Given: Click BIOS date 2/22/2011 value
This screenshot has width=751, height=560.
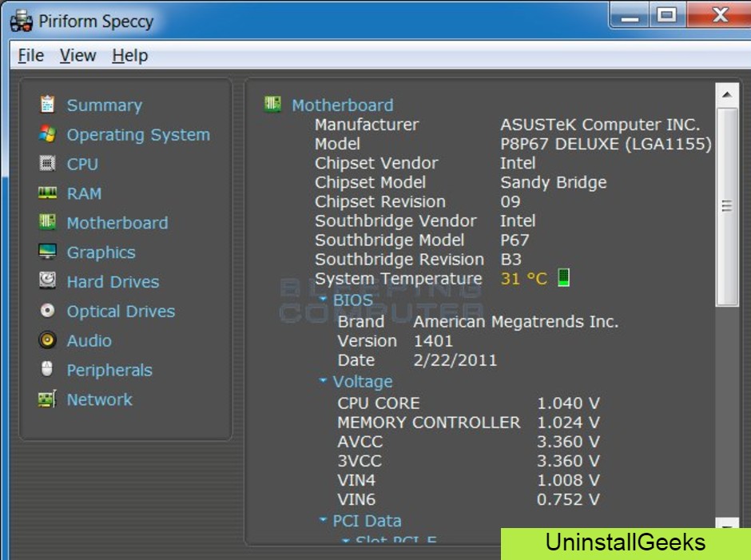Looking at the screenshot, I should click(x=455, y=360).
